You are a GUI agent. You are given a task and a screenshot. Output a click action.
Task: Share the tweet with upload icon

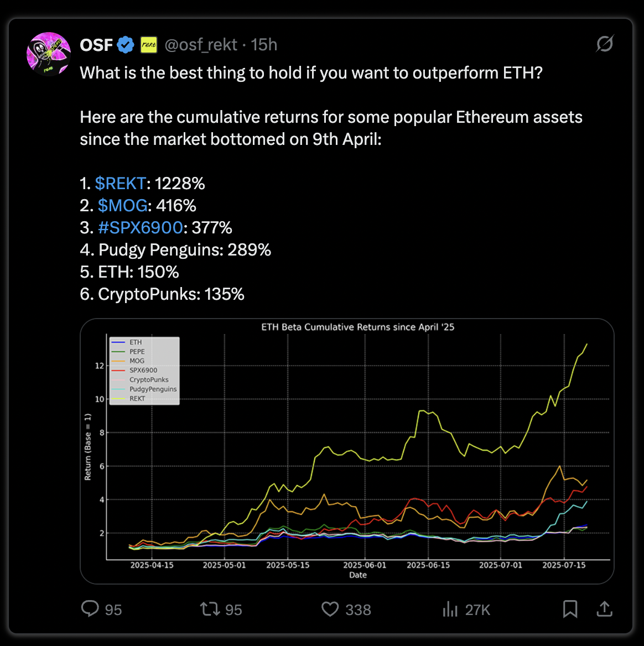click(605, 609)
